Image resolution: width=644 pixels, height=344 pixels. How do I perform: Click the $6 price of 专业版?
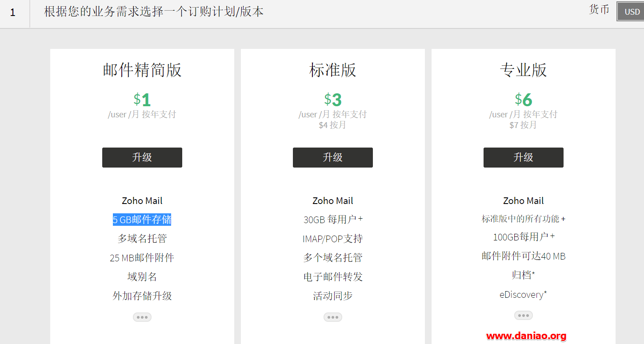(524, 99)
